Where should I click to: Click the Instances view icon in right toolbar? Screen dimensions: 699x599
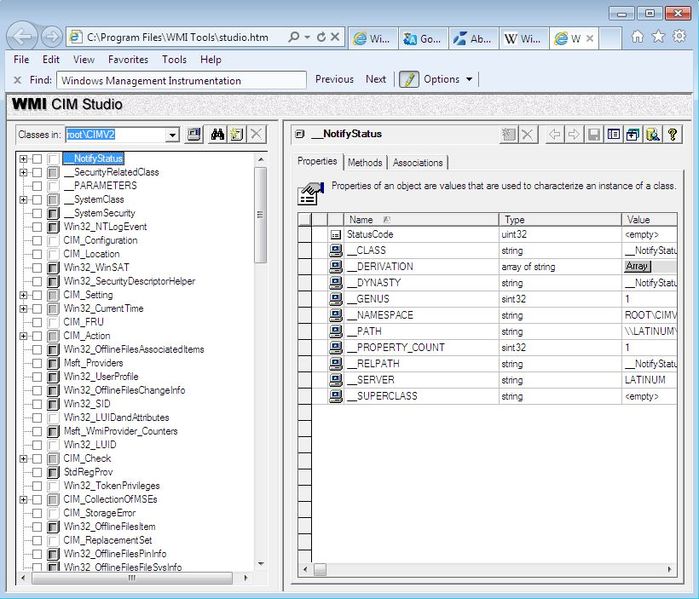coord(633,134)
